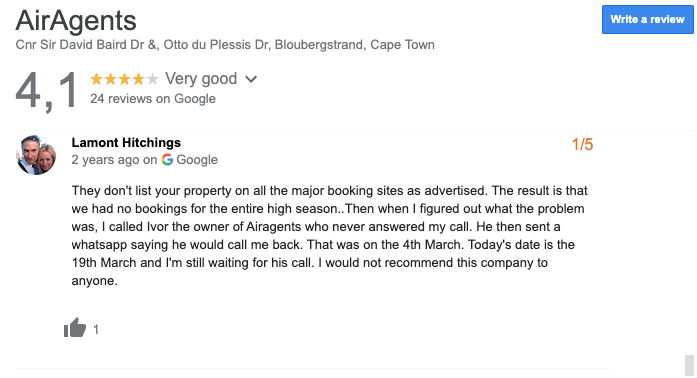697x378 pixels.
Task: Click the Google text next to G logo
Action: [197, 160]
